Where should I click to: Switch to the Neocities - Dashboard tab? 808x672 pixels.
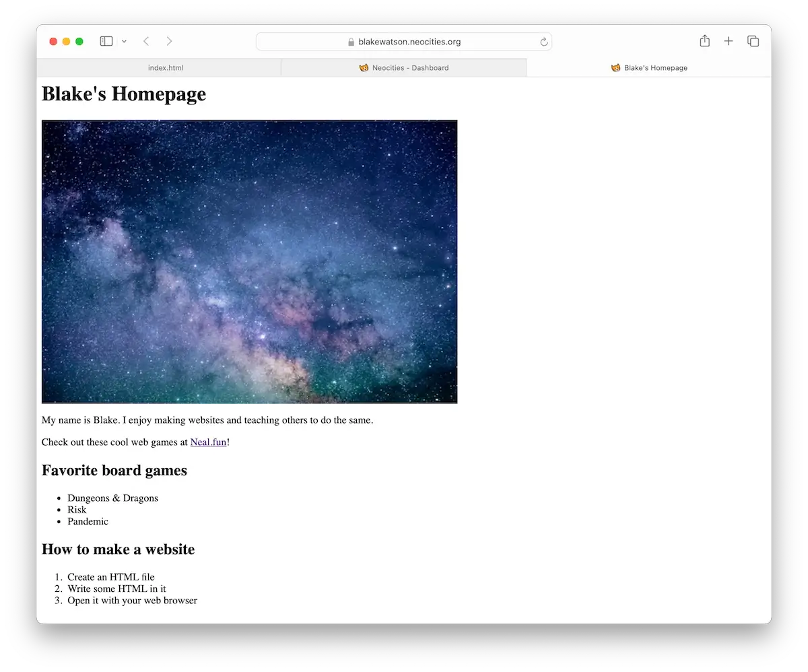tap(404, 67)
